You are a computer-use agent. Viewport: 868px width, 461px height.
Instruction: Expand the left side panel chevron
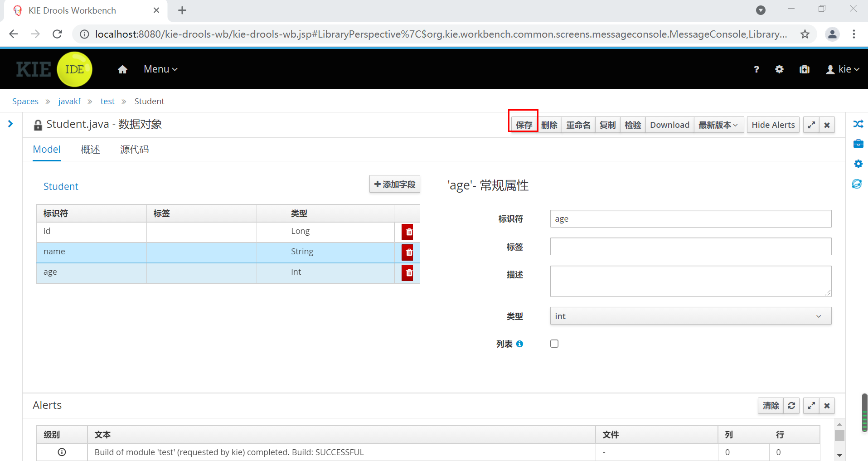click(x=10, y=124)
